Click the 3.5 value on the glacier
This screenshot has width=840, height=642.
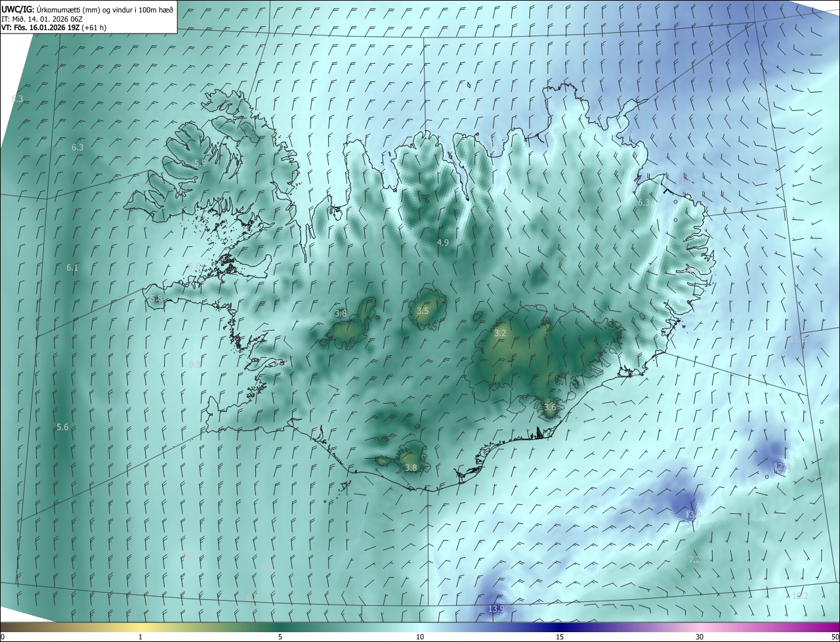[x=423, y=311]
